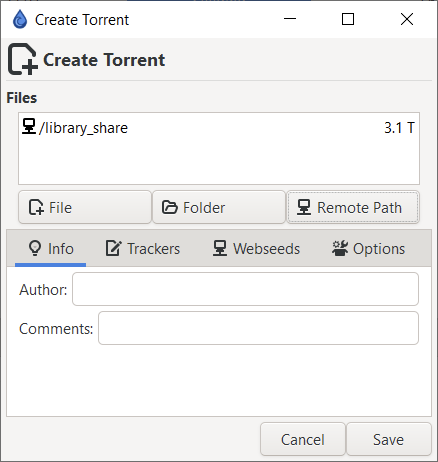The image size is (438, 462).
Task: Click the network computer icon in Remote Path
Action: (304, 207)
